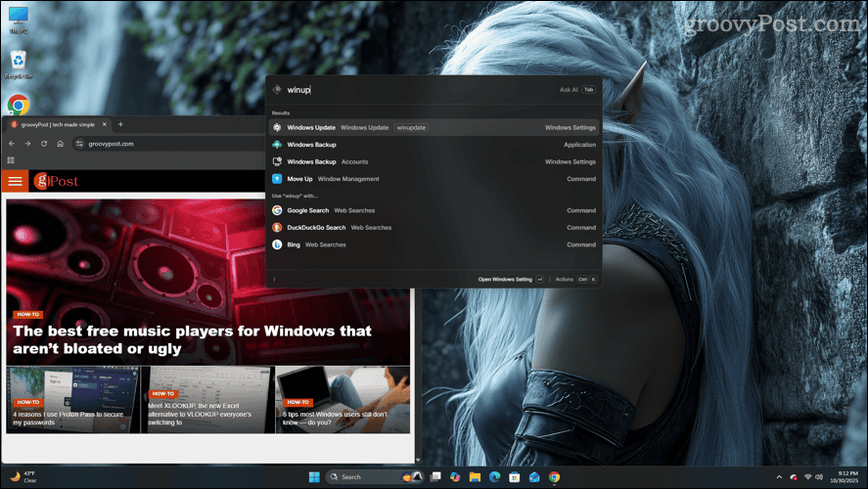Click the Move Up arrow icon
The image size is (868, 489).
pyautogui.click(x=277, y=179)
